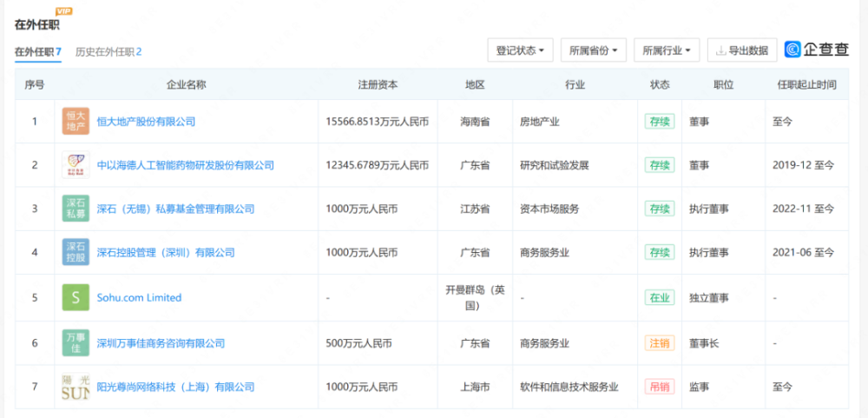Switch to the 历史在外任职 2 tab
This screenshot has height=418, width=868.
(108, 52)
